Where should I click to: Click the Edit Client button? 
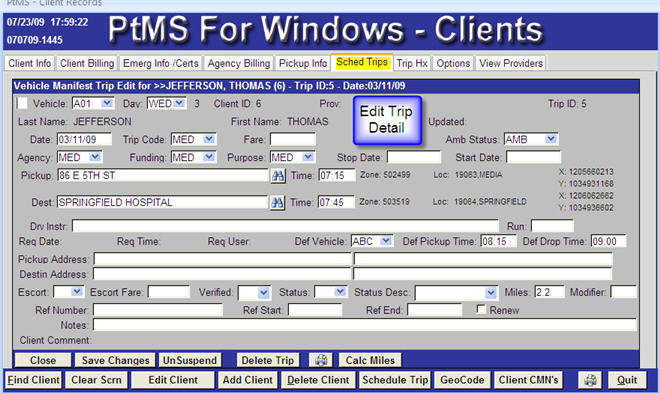pos(173,380)
